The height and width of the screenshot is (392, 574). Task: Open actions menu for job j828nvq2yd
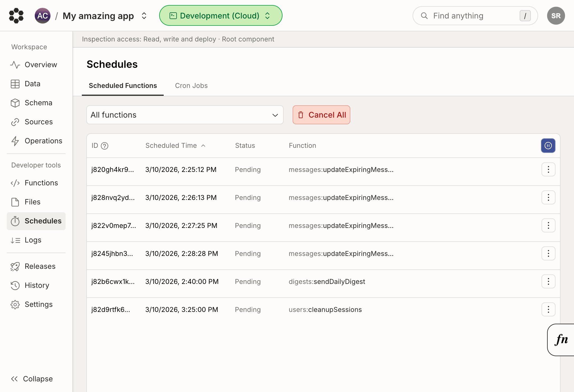point(548,197)
